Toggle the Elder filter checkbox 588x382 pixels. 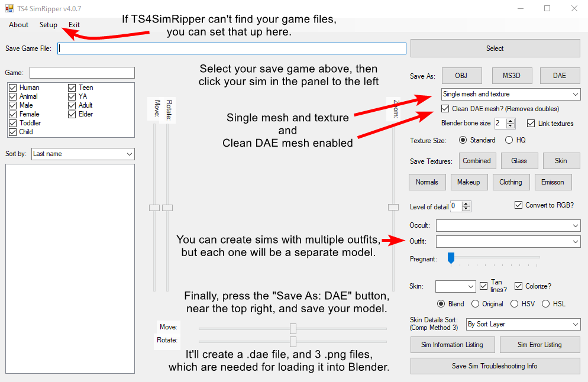pyautogui.click(x=72, y=114)
